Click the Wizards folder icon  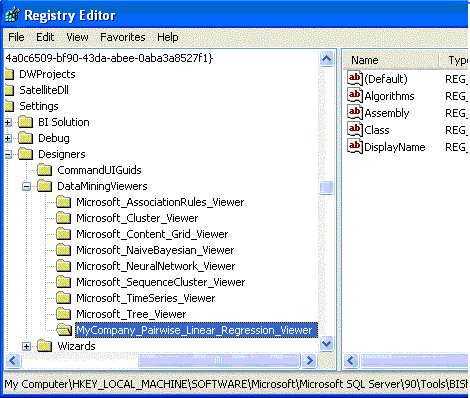click(x=45, y=346)
